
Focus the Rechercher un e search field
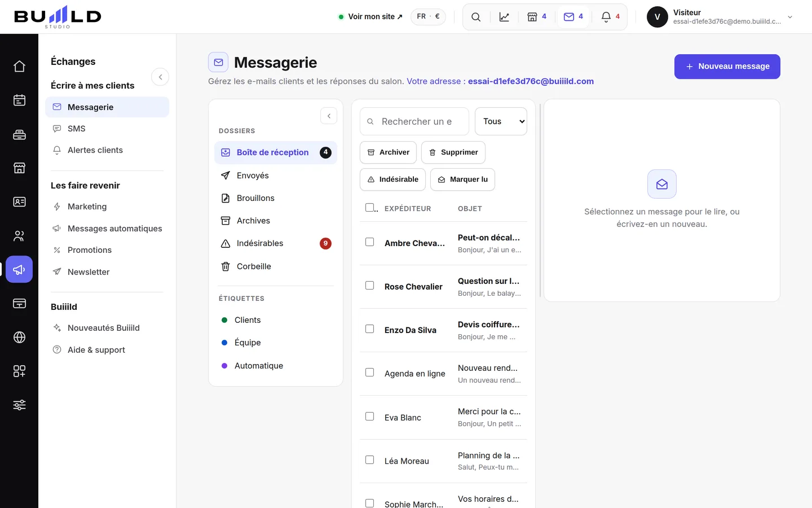(x=414, y=121)
